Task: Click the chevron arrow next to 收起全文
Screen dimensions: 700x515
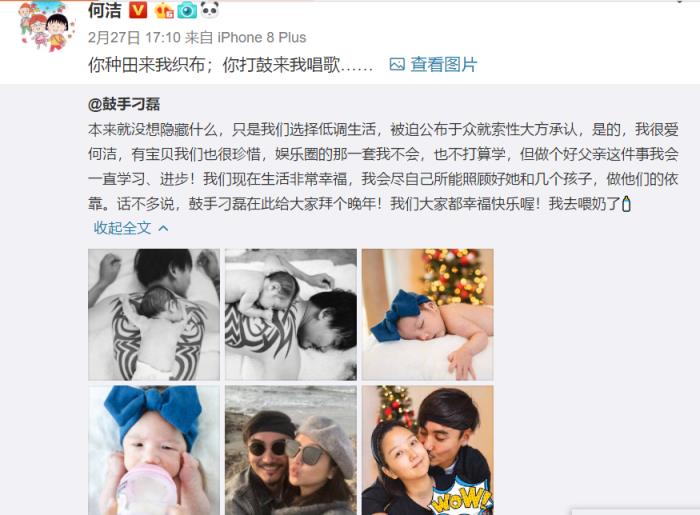Action: click(163, 228)
